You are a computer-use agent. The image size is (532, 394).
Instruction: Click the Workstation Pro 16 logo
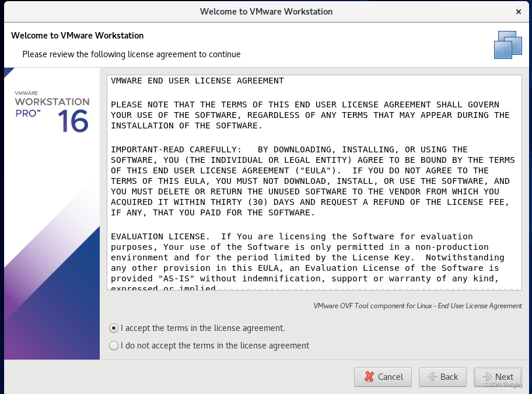coord(52,111)
